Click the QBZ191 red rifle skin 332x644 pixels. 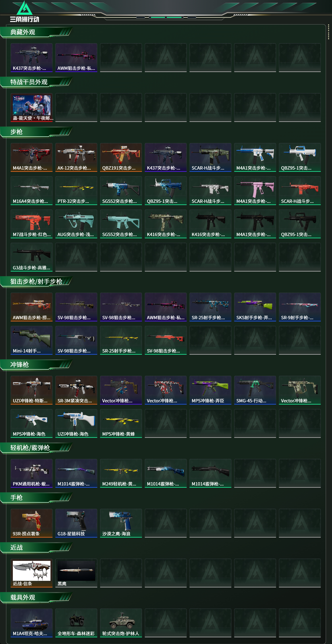coord(121,157)
